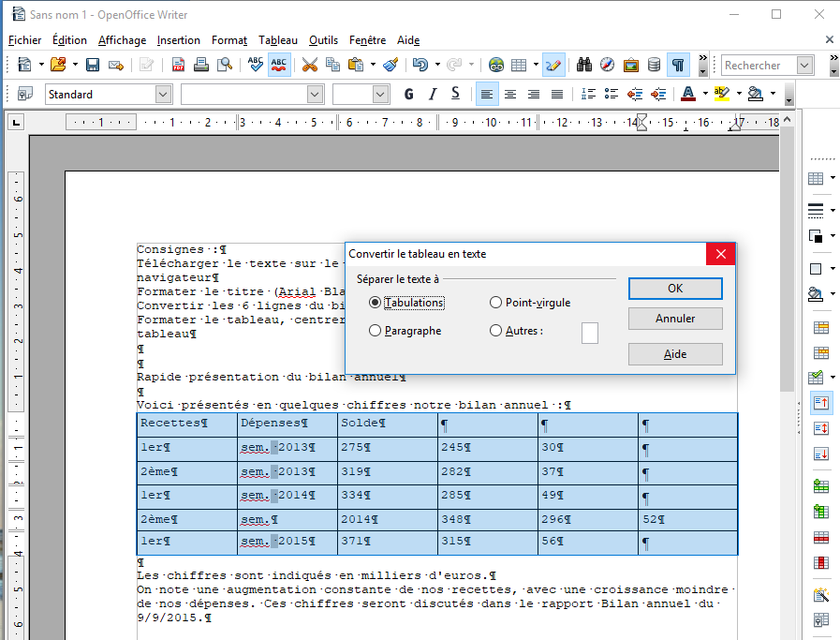Open the Undo history dropdown arrow
Viewport: 840px width, 640px height.
[x=437, y=65]
